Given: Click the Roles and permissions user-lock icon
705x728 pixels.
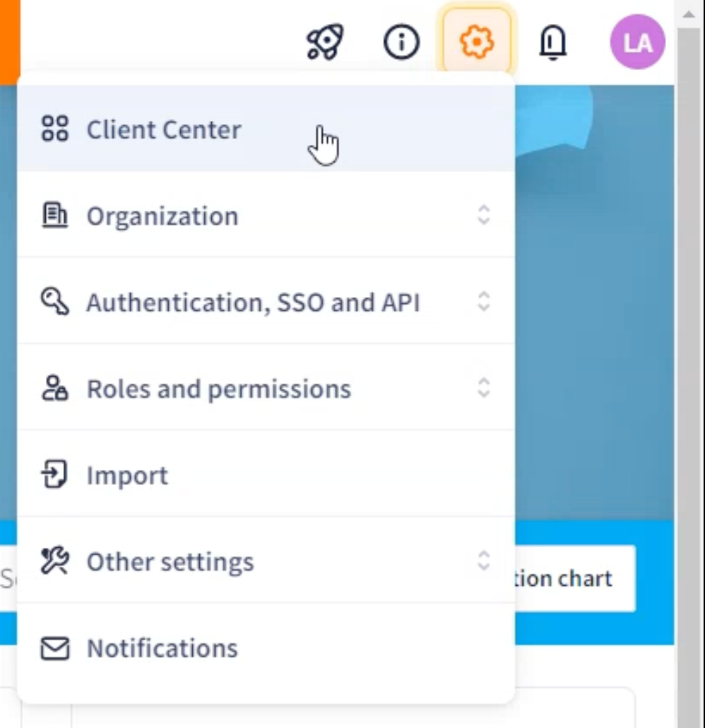Looking at the screenshot, I should click(x=57, y=388).
